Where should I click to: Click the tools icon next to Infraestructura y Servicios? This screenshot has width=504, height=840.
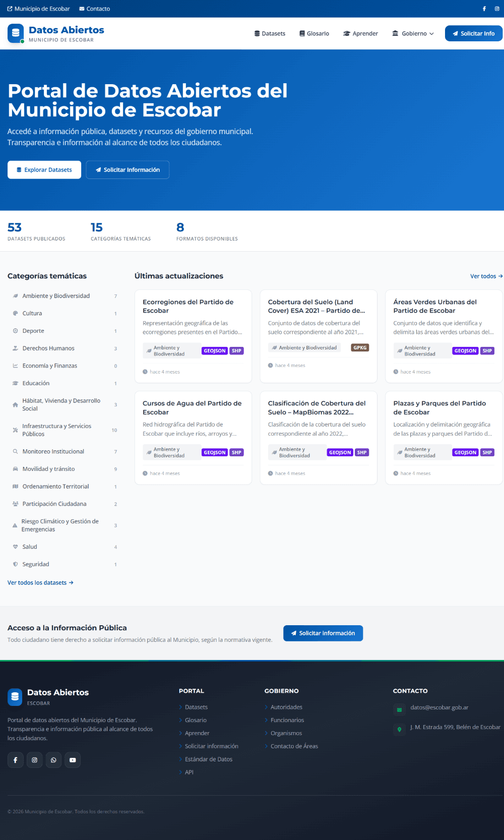click(x=16, y=430)
